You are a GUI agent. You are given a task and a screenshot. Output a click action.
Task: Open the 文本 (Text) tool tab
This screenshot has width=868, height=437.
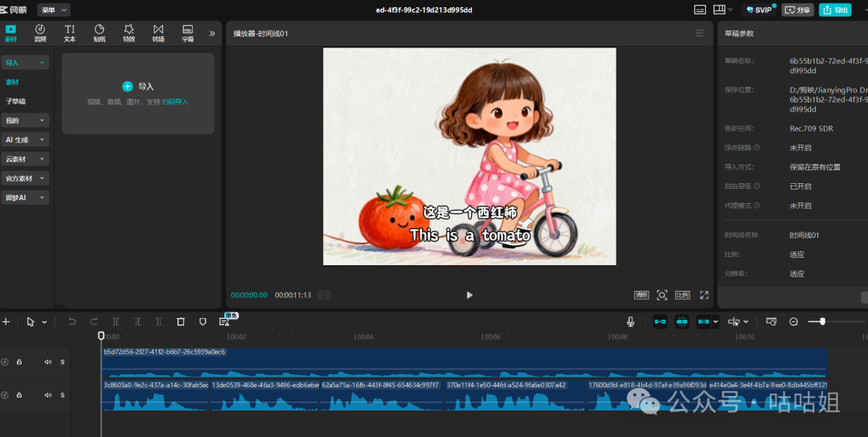pyautogui.click(x=70, y=33)
